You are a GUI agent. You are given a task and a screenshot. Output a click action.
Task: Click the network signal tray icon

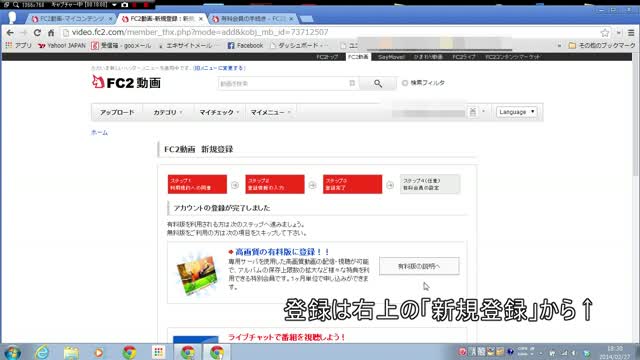(564, 353)
